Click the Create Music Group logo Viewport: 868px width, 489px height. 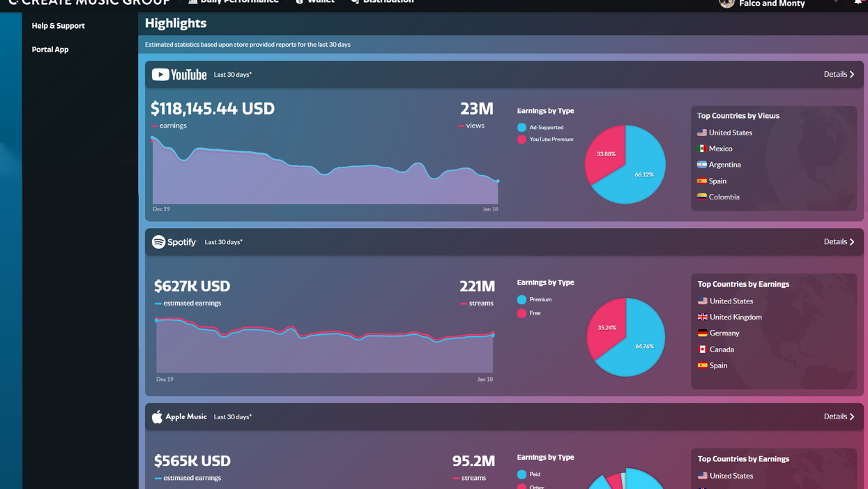click(x=89, y=2)
